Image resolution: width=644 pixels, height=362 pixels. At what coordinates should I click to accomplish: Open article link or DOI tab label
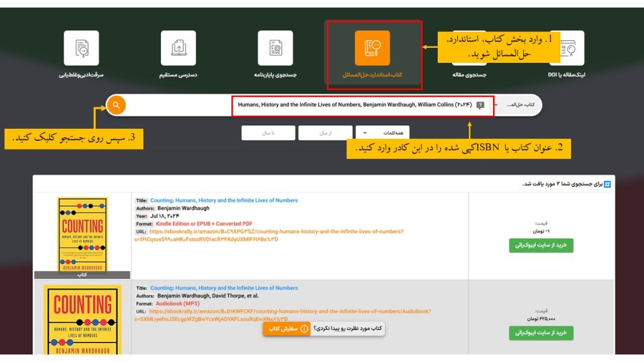click(567, 75)
